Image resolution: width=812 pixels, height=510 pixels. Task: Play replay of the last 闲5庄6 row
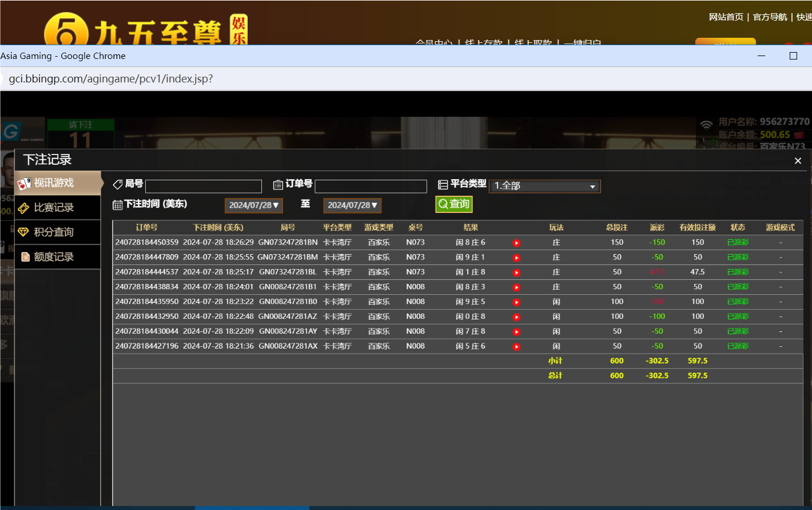coord(516,346)
